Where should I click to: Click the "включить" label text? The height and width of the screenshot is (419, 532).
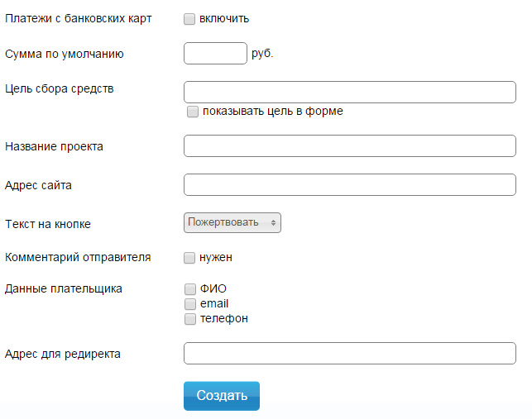[x=224, y=19]
